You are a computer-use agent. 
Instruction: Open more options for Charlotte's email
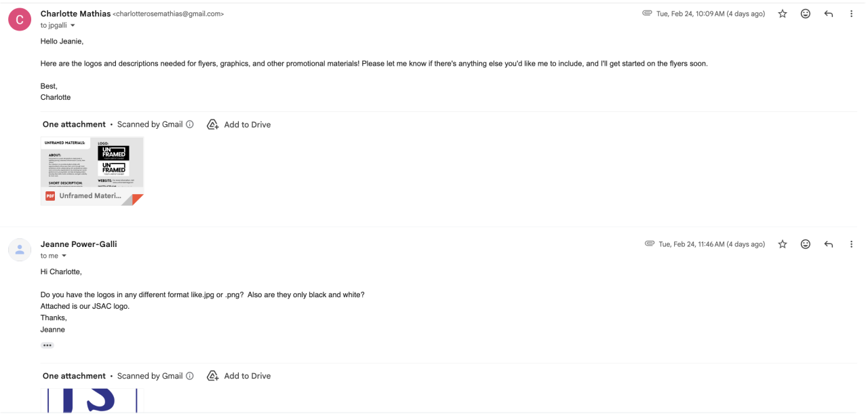[x=852, y=14]
